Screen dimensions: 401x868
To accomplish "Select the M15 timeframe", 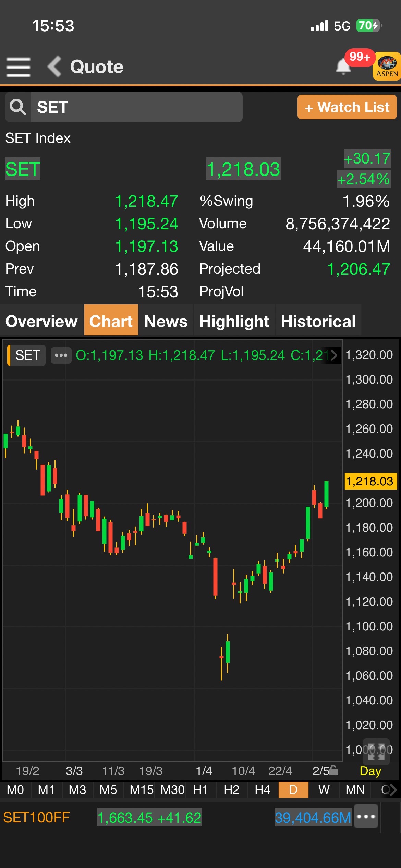I will coord(141,790).
